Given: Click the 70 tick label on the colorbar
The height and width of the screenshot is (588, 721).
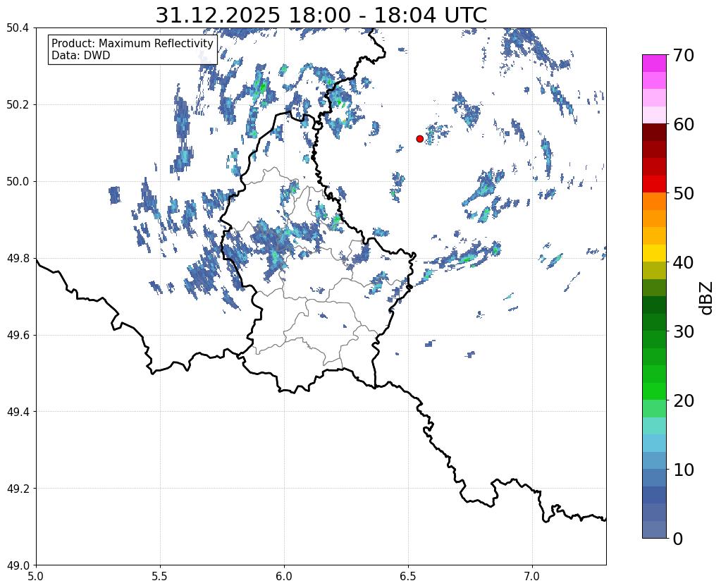Looking at the screenshot, I should pyautogui.click(x=683, y=55).
